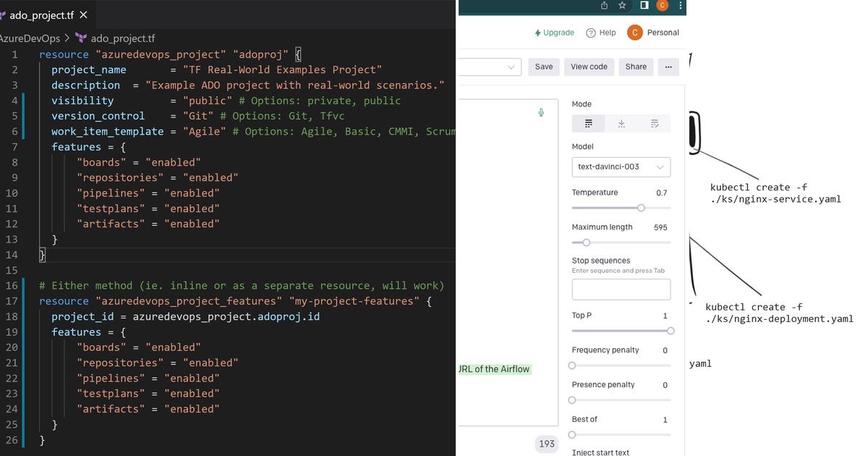This screenshot has height=456, width=868.
Task: Click './ks/nginx-deployment.yaml' text in diagram
Action: coord(780,318)
